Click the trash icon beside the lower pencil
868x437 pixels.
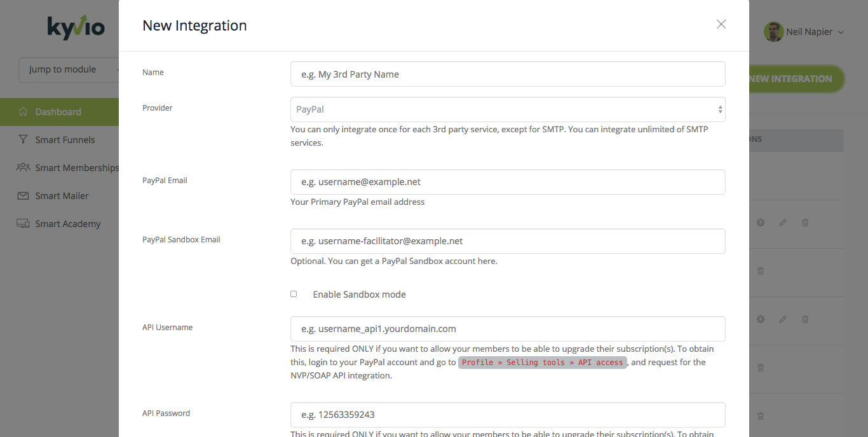click(805, 319)
